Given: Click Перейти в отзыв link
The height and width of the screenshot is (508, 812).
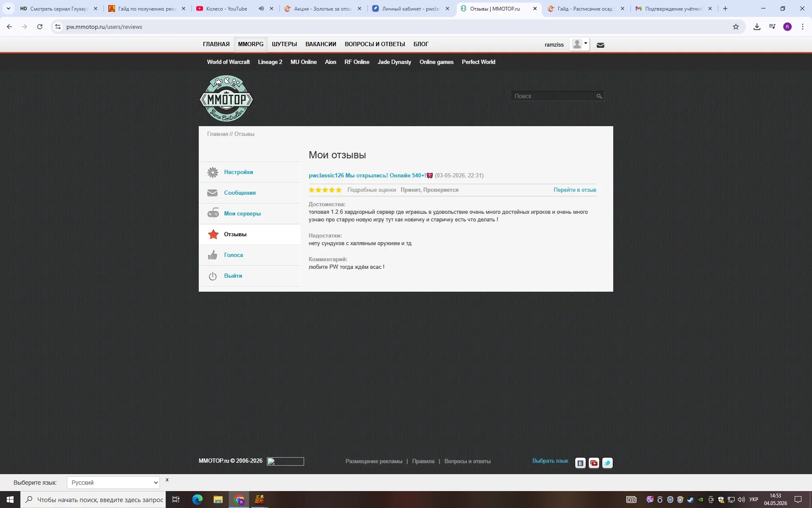Looking at the screenshot, I should click(x=575, y=190).
